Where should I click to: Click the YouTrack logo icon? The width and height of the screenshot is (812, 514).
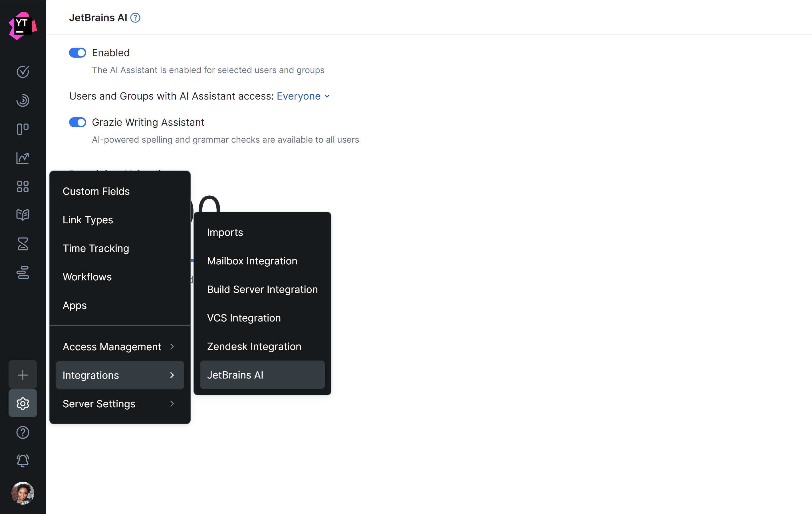(x=23, y=26)
